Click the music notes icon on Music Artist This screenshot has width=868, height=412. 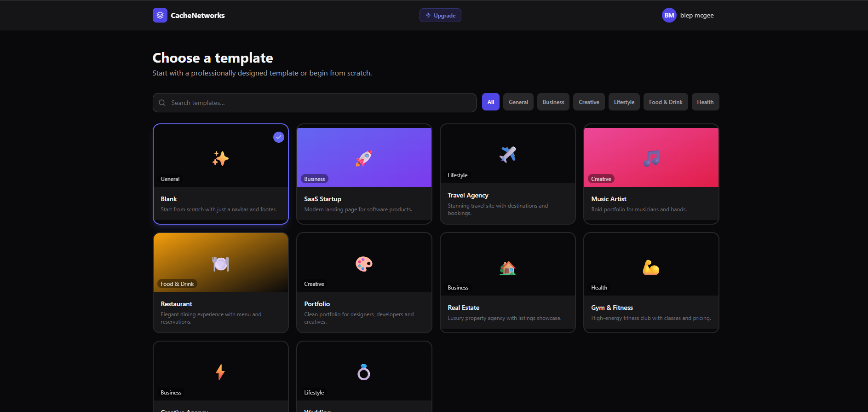(651, 158)
